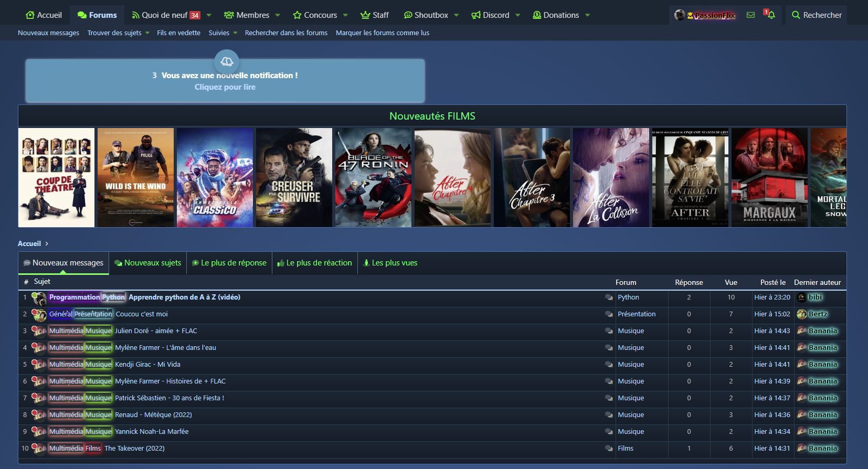The image size is (868, 469).
Task: Click Bertz's avatar in last author column
Action: pos(801,314)
